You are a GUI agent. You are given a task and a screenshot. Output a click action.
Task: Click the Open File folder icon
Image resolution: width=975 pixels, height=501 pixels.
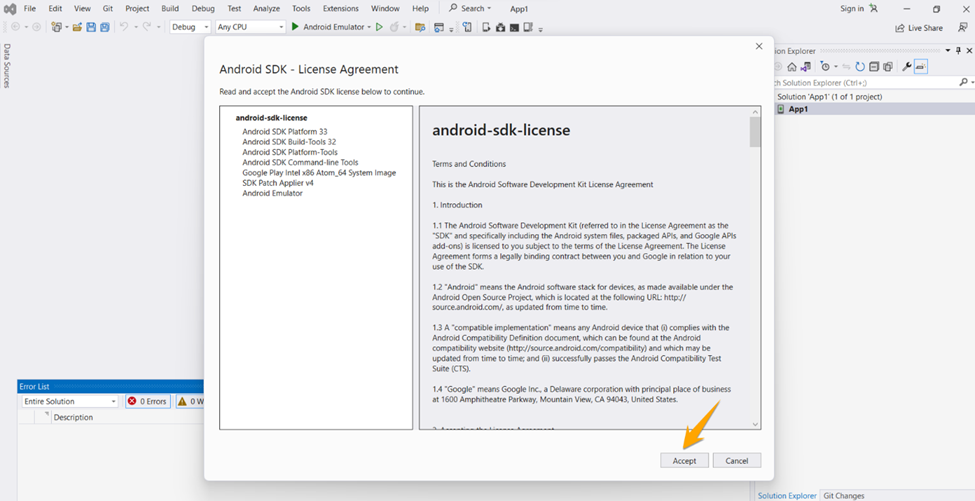pyautogui.click(x=77, y=27)
